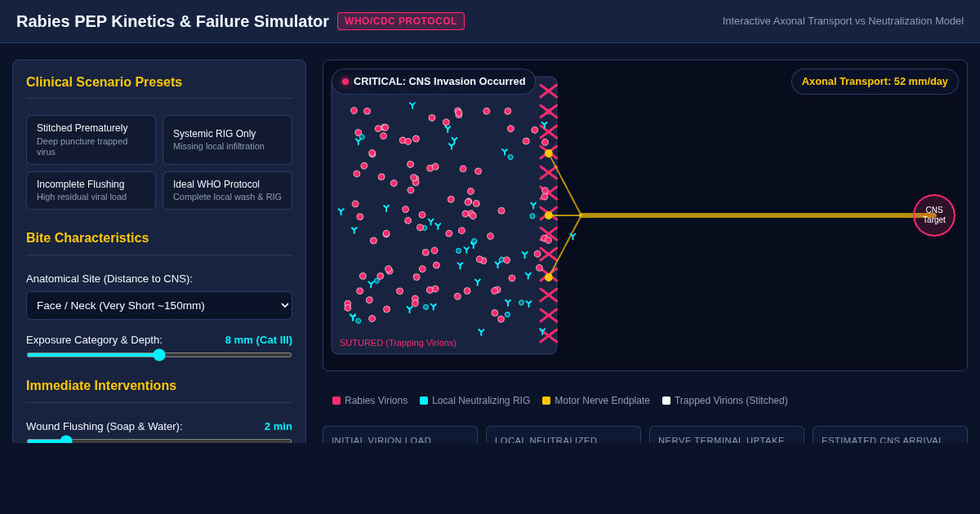Viewport: 980px width, 514px height.
Task: Click the Rabies PEP Kinetics & Failure Simulator title
Action: [172, 21]
